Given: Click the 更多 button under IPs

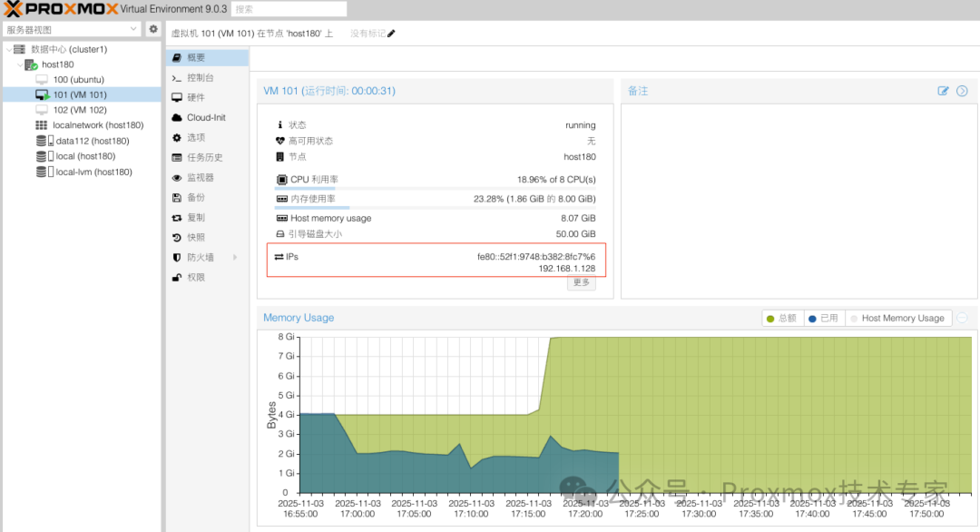Looking at the screenshot, I should coord(582,282).
